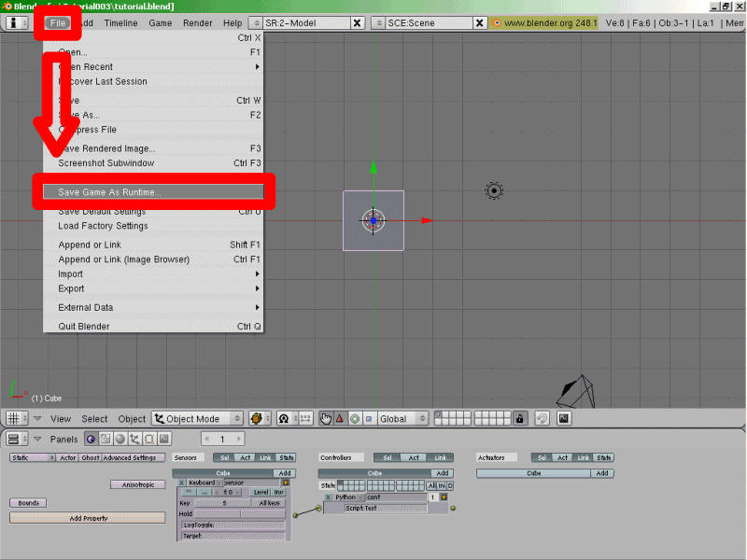Toggle the Actor button
Image resolution: width=747 pixels, height=560 pixels.
[x=67, y=457]
